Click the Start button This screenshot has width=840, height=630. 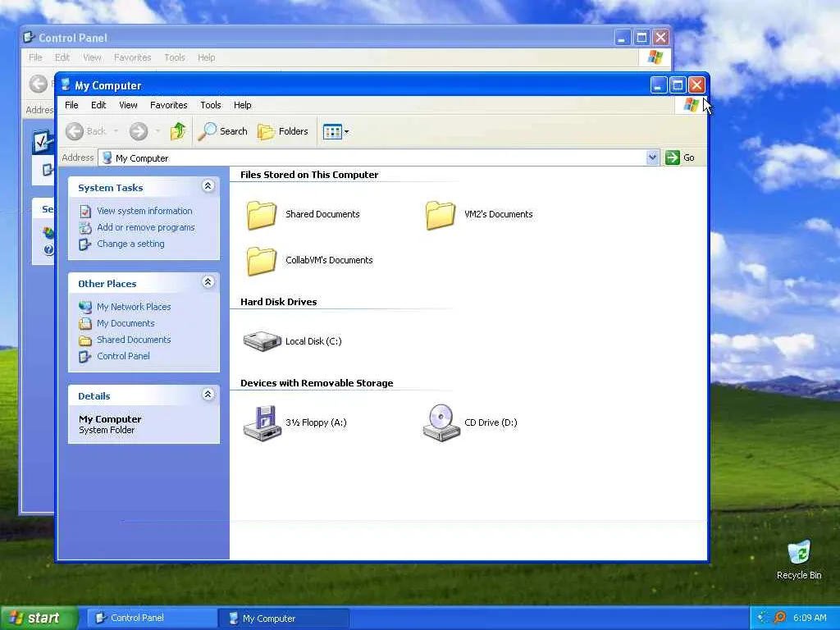tap(39, 618)
